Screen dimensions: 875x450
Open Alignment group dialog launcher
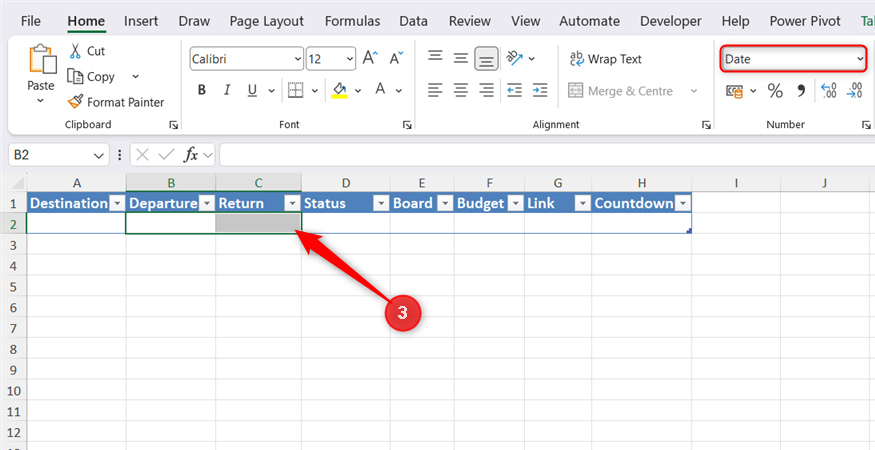pos(706,126)
